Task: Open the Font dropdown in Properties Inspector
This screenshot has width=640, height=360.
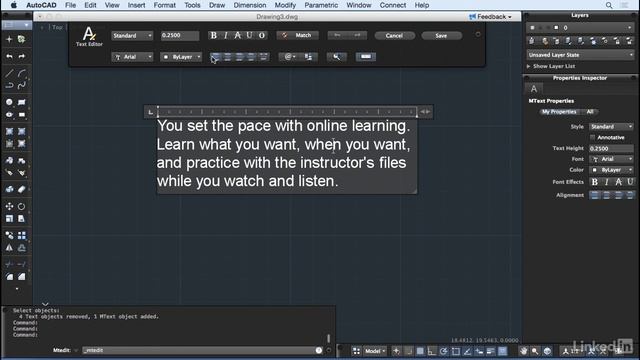Action: 611,159
